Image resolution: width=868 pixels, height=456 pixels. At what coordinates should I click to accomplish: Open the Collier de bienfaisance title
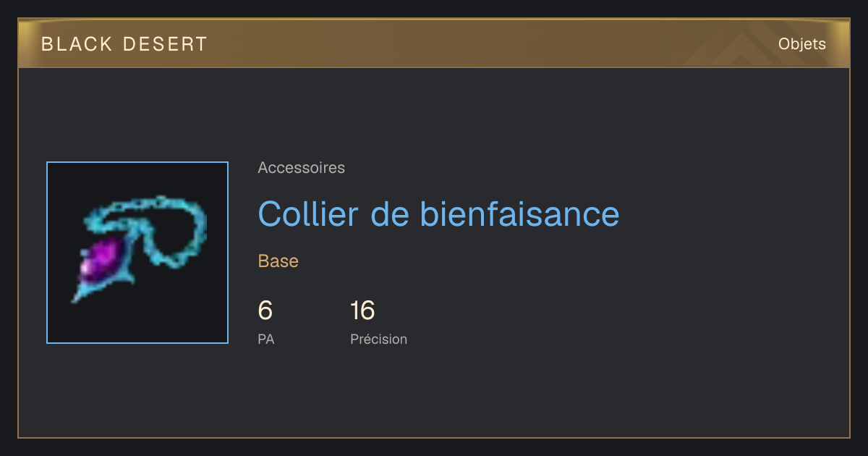(x=438, y=214)
